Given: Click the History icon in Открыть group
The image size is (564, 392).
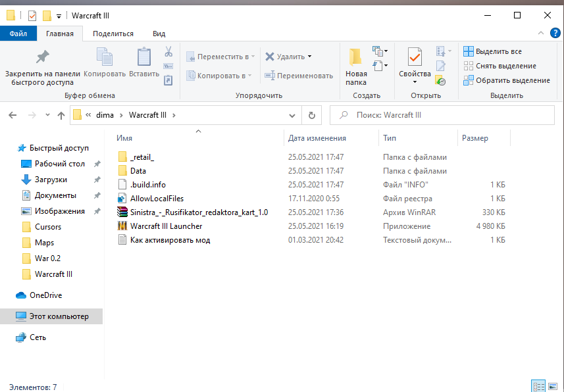Looking at the screenshot, I should coord(441,80).
